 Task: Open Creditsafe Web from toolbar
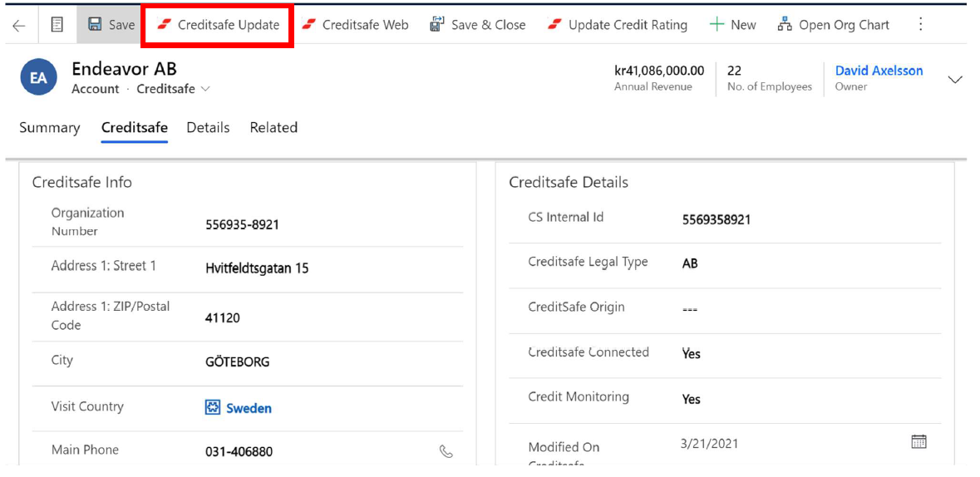point(355,25)
